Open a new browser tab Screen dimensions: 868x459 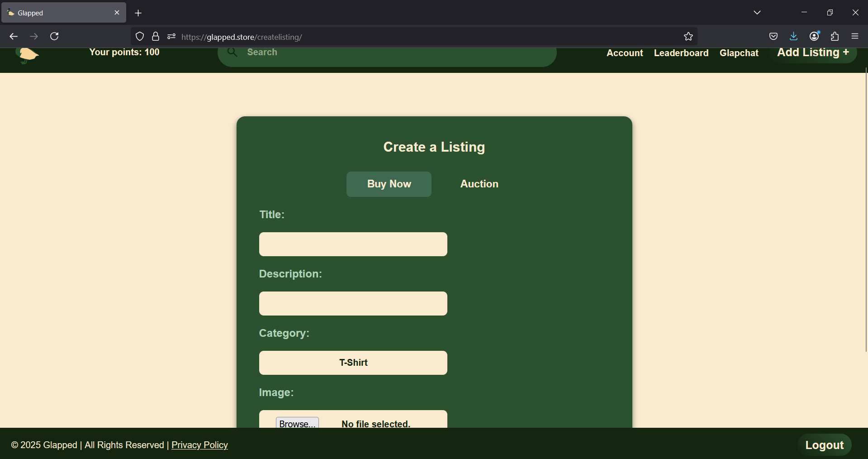click(x=138, y=13)
